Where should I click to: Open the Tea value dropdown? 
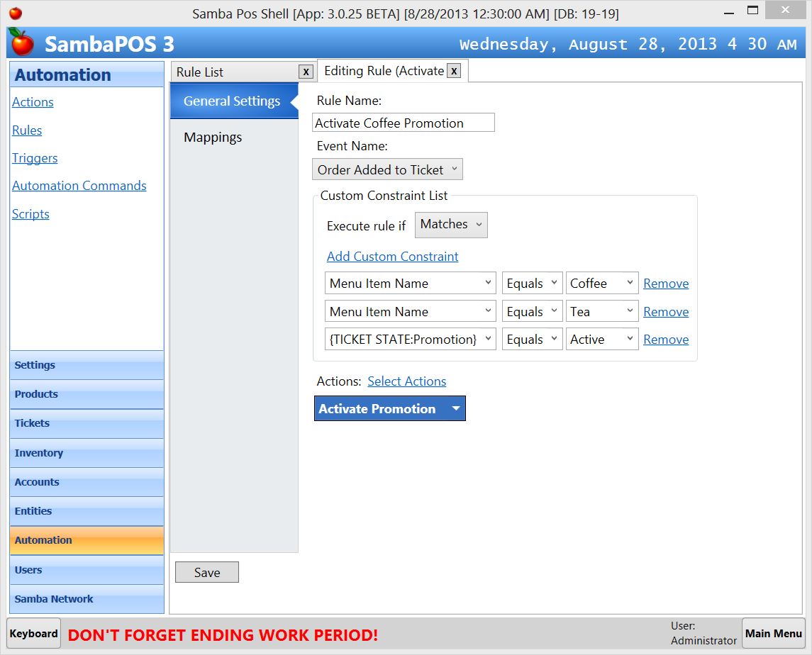pos(602,312)
